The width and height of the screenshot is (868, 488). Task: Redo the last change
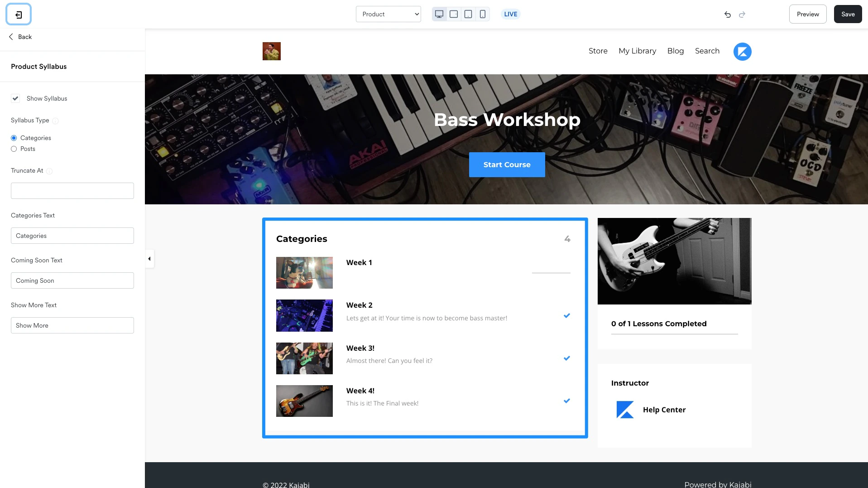tap(742, 14)
